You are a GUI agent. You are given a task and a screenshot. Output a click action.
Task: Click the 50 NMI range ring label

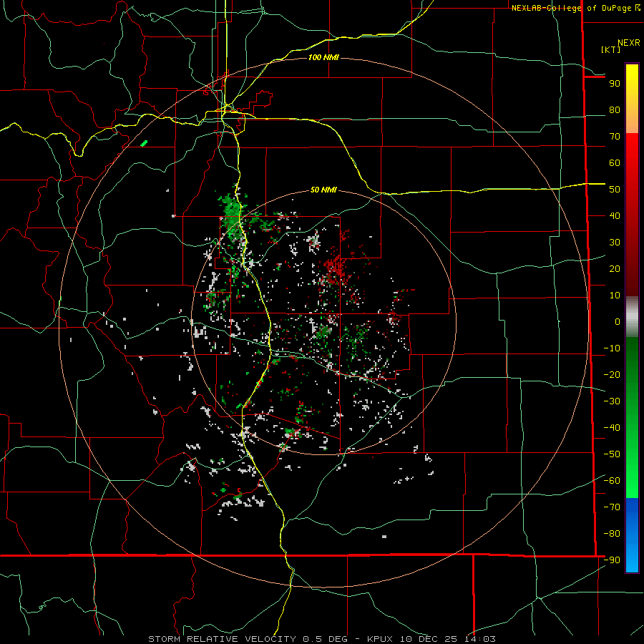tap(323, 190)
